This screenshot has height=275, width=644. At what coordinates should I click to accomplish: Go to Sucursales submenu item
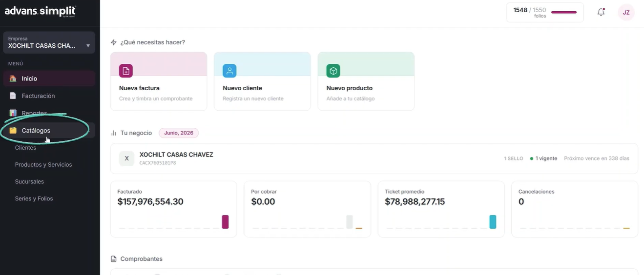tap(29, 182)
